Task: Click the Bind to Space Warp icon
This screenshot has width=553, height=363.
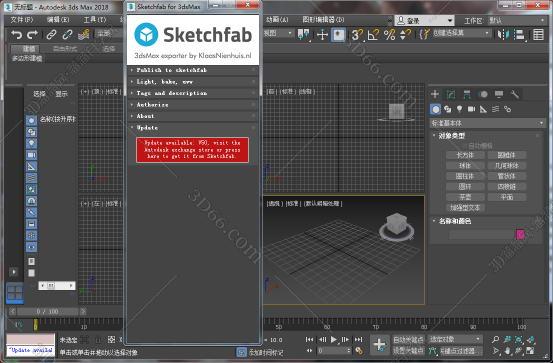Action: pos(84,35)
